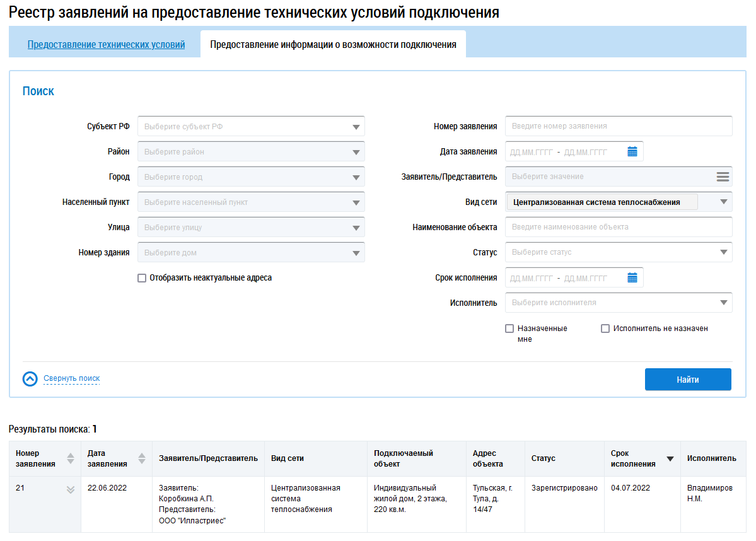Open the Исполнитель dropdown

pyautogui.click(x=618, y=303)
